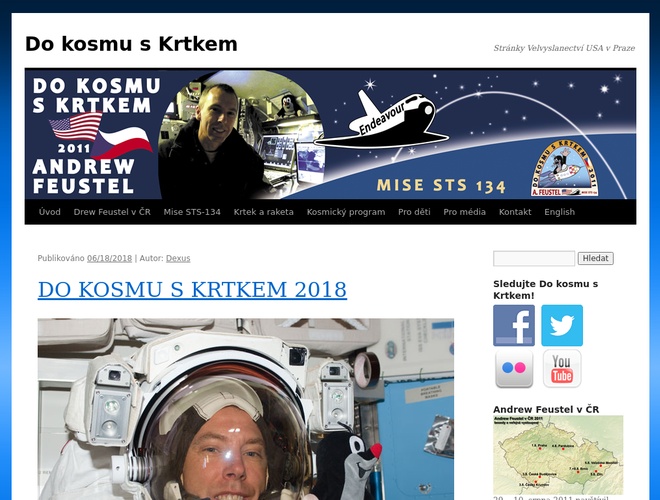Screen dimensions: 660x500
Task: Focus the search text field
Action: [x=534, y=258]
